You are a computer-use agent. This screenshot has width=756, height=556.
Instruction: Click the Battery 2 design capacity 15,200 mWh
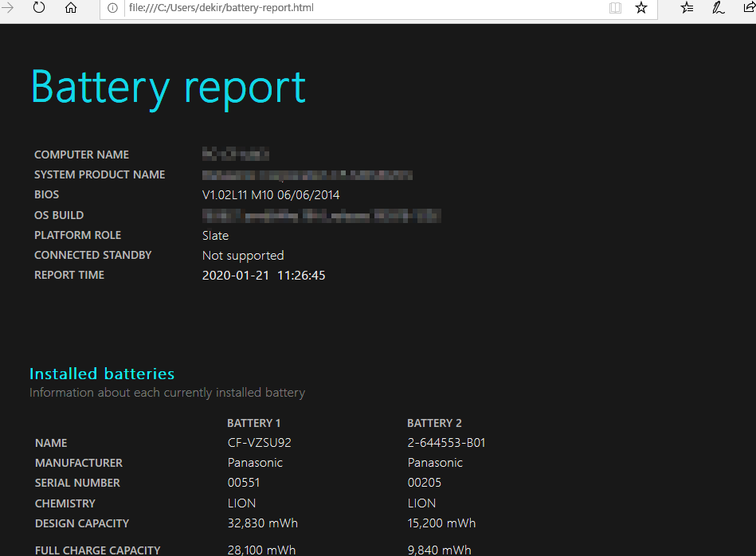click(441, 523)
